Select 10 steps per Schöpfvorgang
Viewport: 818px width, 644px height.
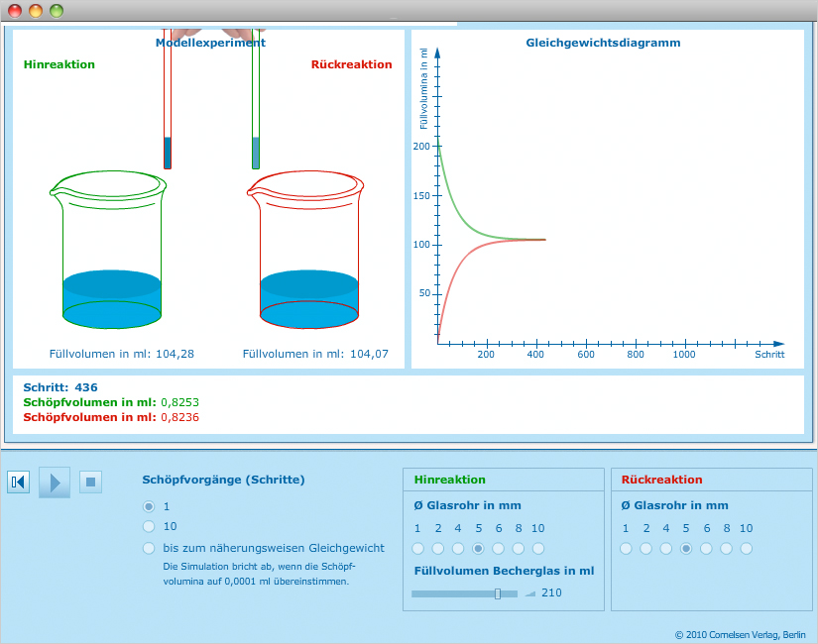[x=150, y=527]
